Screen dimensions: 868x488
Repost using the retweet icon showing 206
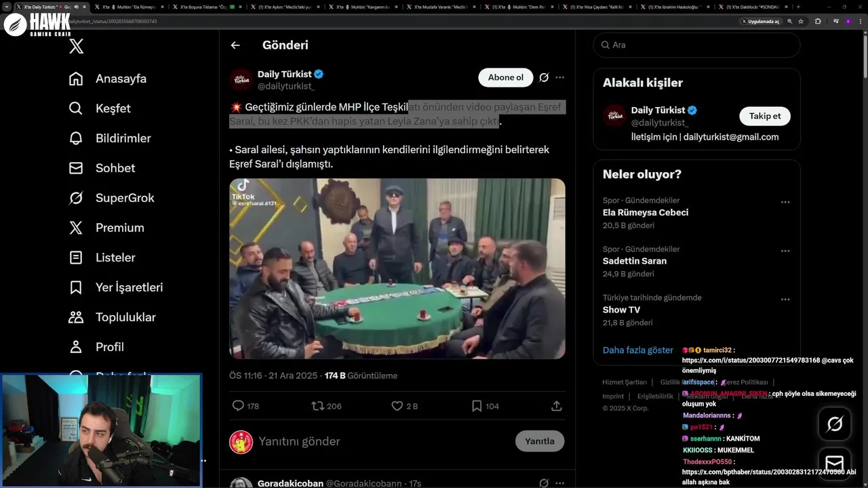point(317,406)
